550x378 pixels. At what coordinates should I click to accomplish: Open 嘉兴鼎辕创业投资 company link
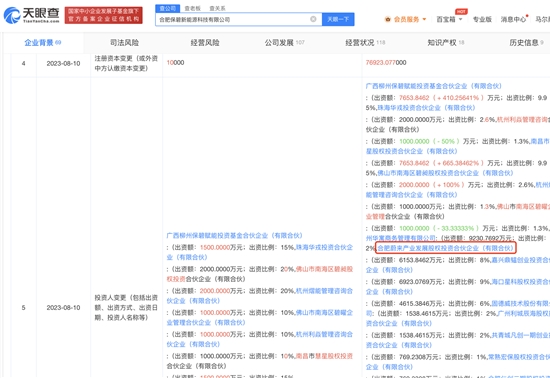522,260
